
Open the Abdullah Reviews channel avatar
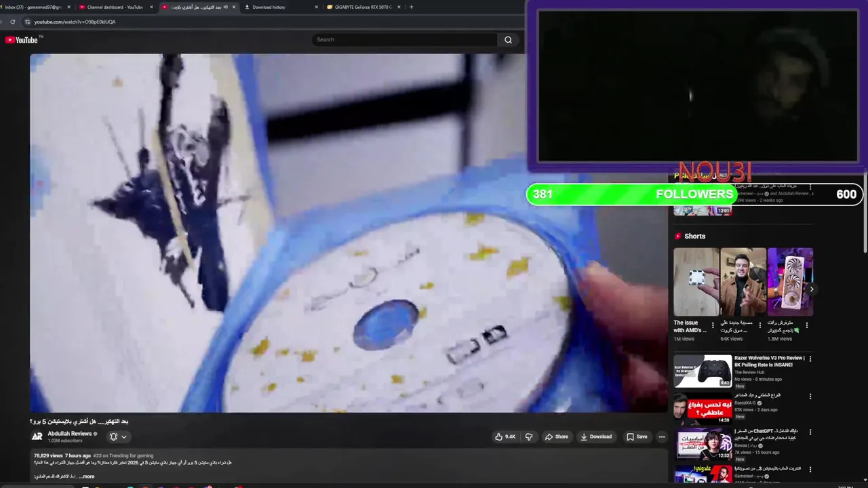click(x=37, y=436)
